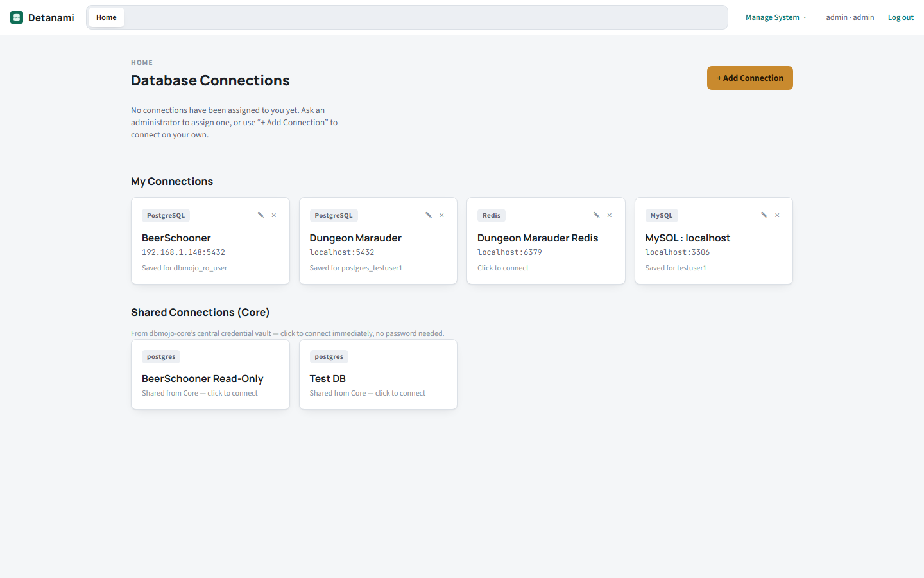This screenshot has width=924, height=578.
Task: Click 'Saved for testuser1' text
Action: click(x=676, y=268)
